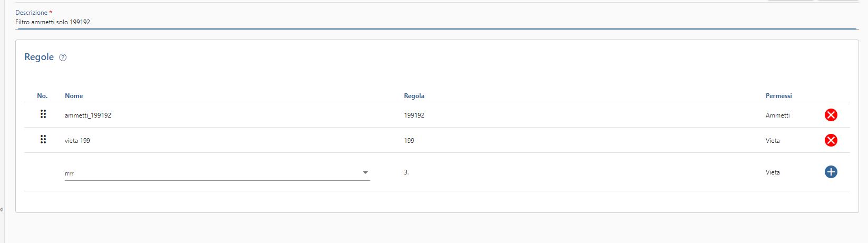The width and height of the screenshot is (868, 243).
Task: Click the Permessi column header
Action: pyautogui.click(x=779, y=96)
